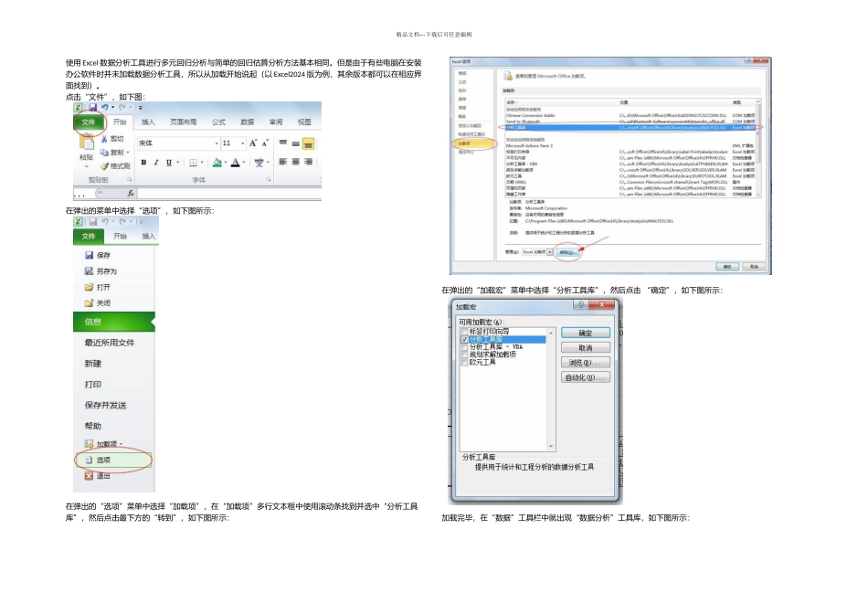This screenshot has height=614, width=868.
Task: Click the align text right icon
Action: (308, 162)
